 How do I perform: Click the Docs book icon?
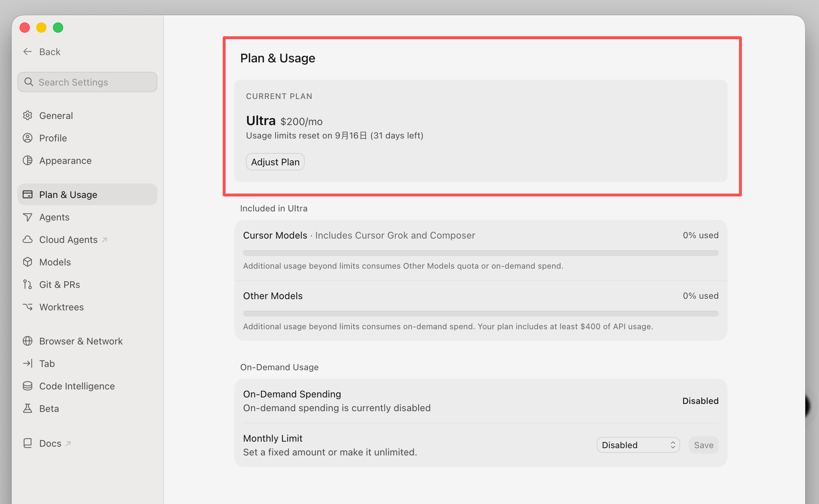point(28,443)
